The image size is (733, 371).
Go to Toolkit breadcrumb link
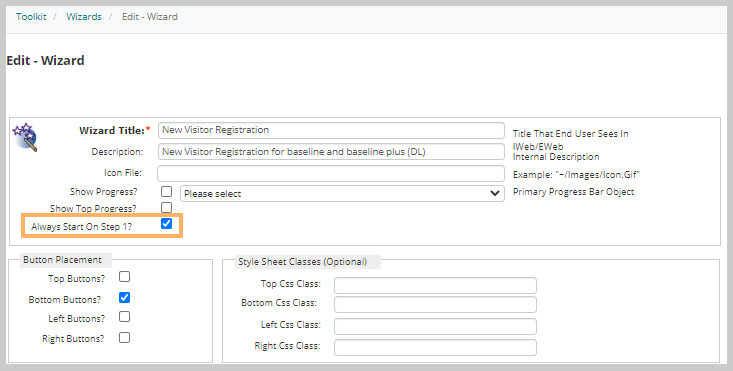point(31,17)
